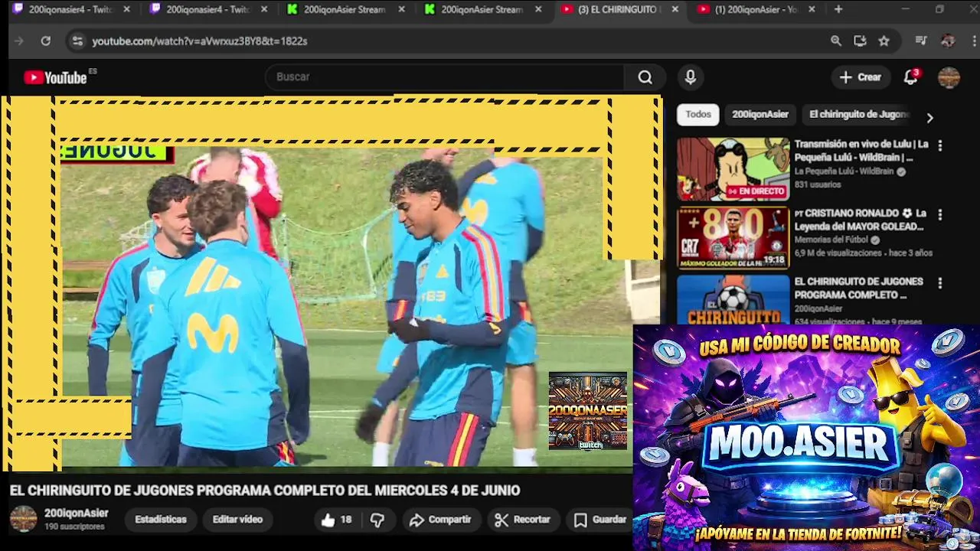Save video with the 'Guardar' button

pyautogui.click(x=600, y=520)
